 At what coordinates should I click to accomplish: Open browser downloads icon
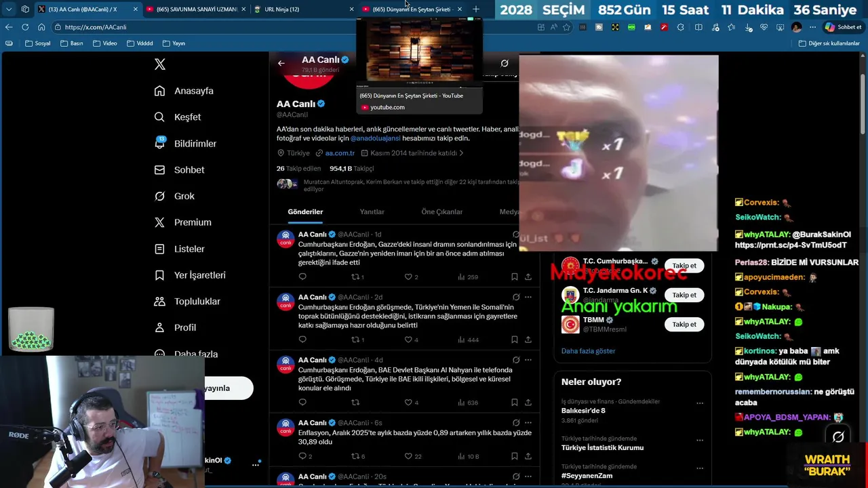click(x=748, y=27)
